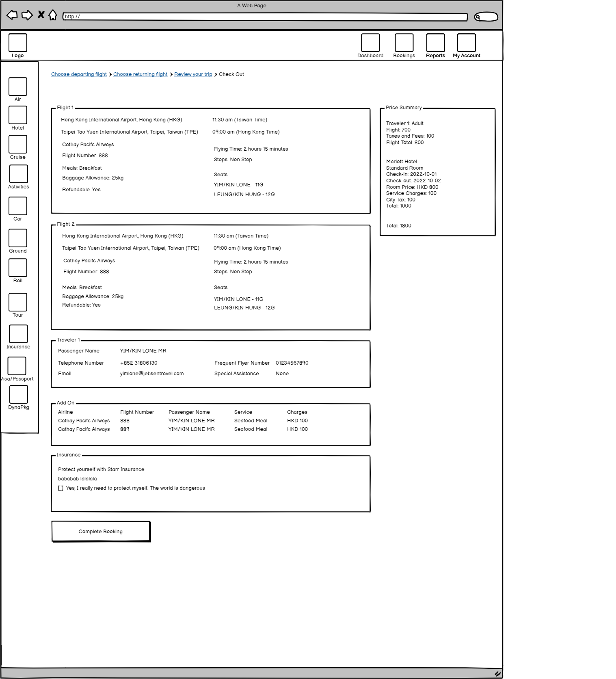This screenshot has width=616, height=679.
Task: Open the Air section in sidebar
Action: [x=18, y=86]
